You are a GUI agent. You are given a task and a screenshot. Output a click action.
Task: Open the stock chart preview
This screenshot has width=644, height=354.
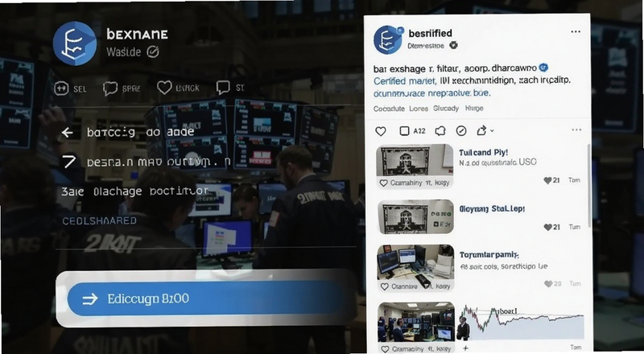[521, 323]
